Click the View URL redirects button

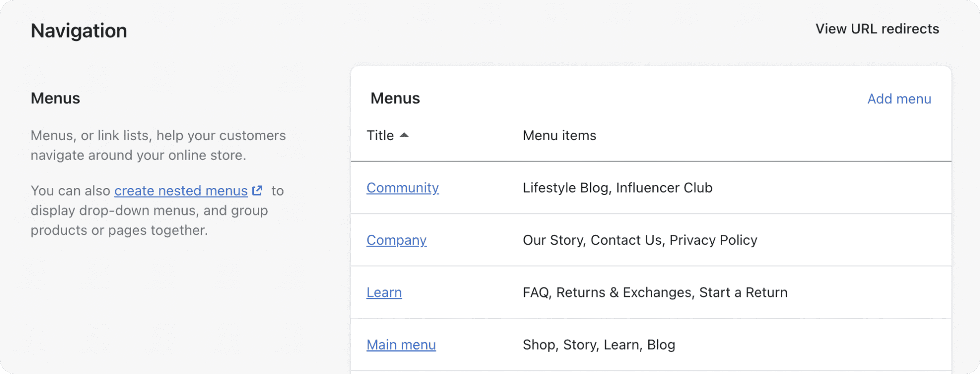click(877, 29)
